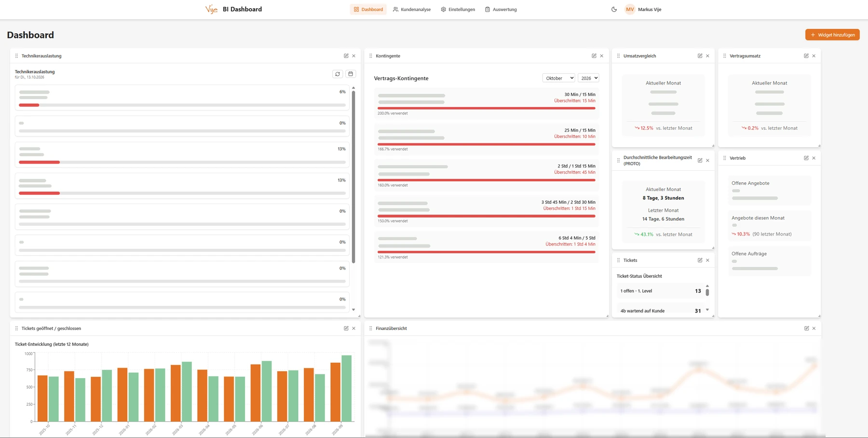Refresh the Technikerauslastung data

[338, 74]
